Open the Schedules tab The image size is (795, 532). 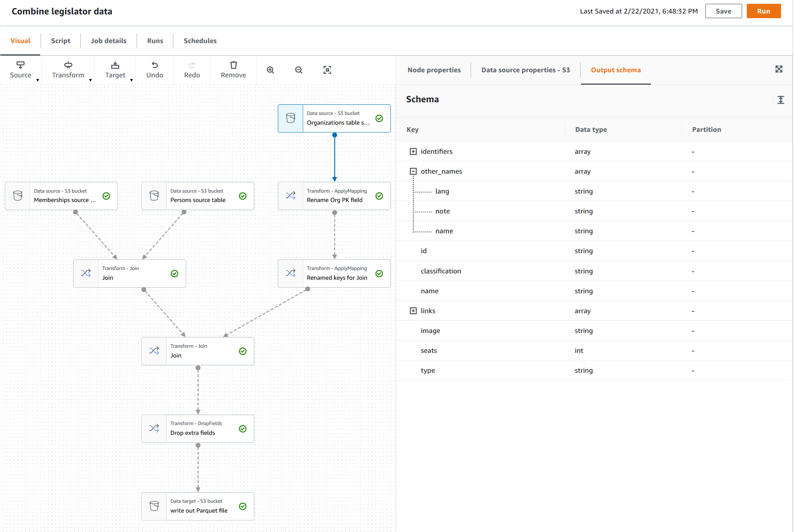click(200, 41)
